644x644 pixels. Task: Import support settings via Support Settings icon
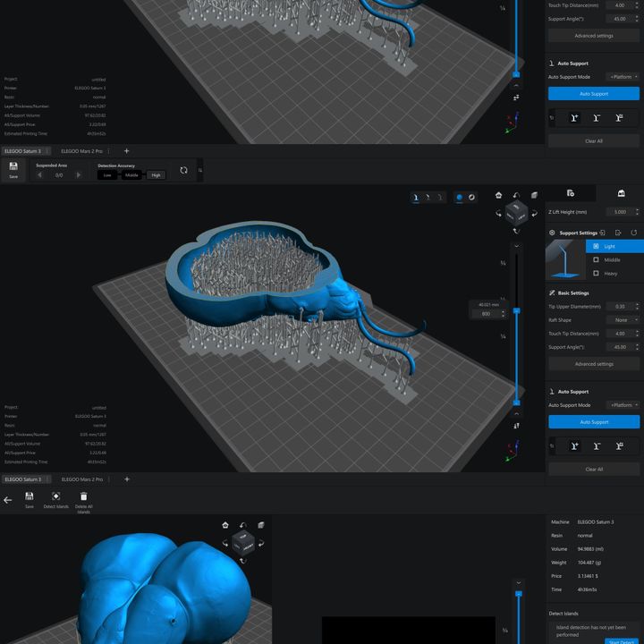point(604,233)
